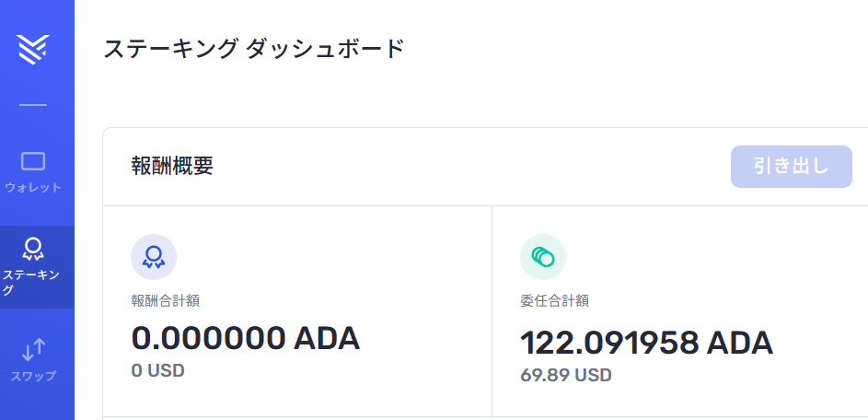
Task: Click the divider line below Yoroi logo
Action: [33, 105]
